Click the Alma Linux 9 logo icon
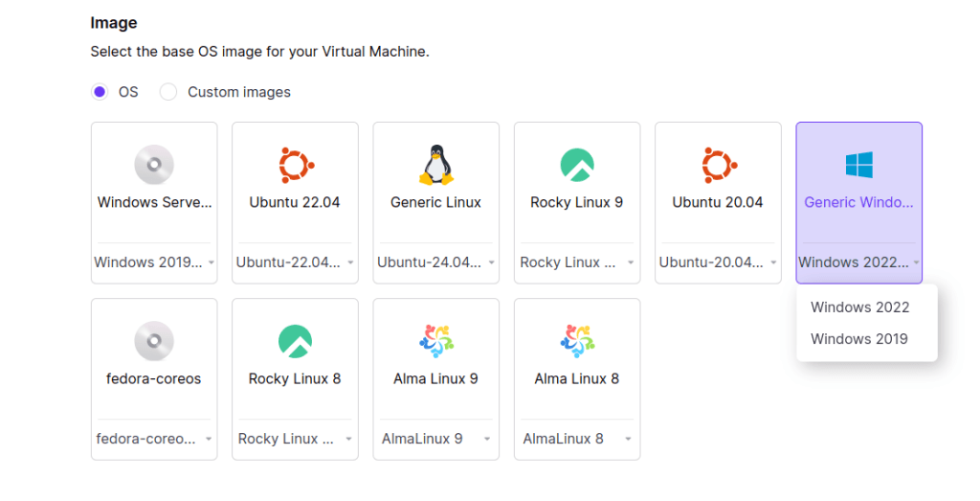Viewport: 980px width, 501px height. tap(436, 341)
